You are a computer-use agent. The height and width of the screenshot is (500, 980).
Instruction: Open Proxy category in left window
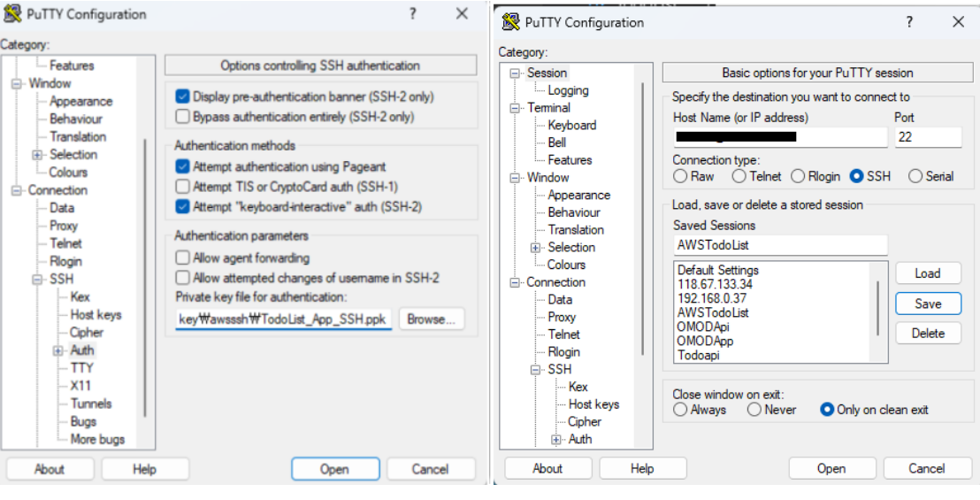click(x=63, y=226)
